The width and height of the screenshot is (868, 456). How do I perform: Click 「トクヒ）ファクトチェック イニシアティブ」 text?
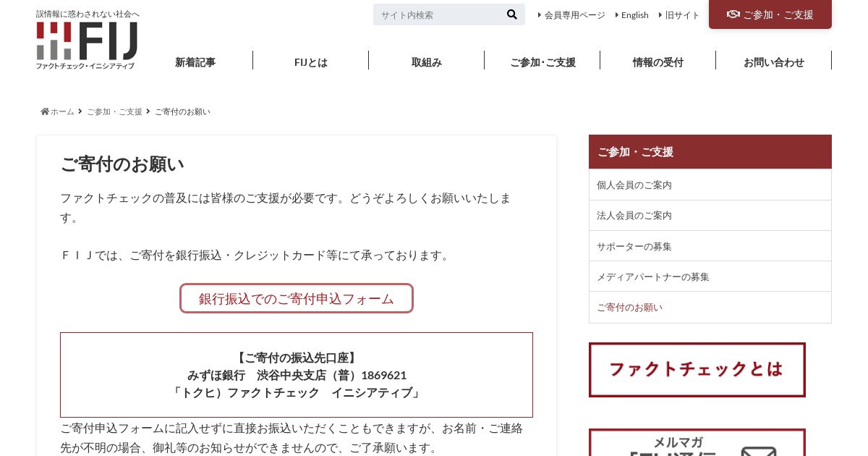coord(297,392)
